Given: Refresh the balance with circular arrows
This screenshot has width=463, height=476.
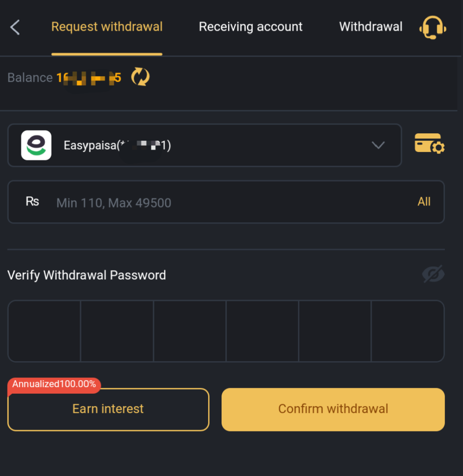Looking at the screenshot, I should point(140,77).
